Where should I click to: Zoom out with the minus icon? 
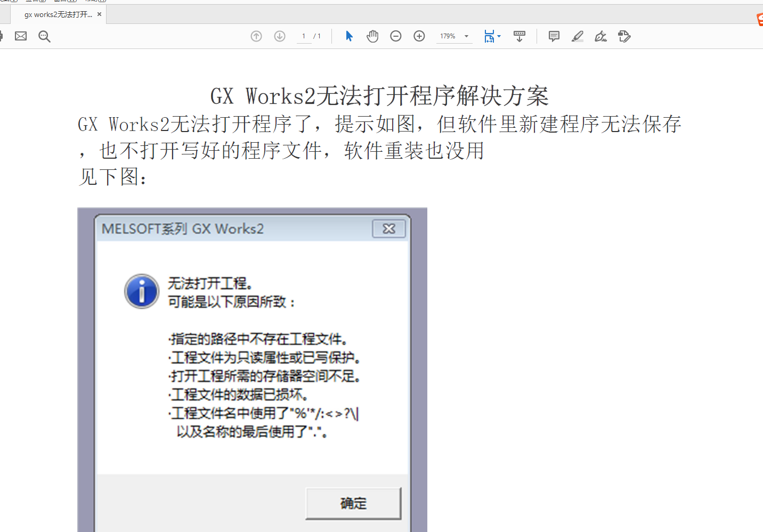pyautogui.click(x=396, y=36)
